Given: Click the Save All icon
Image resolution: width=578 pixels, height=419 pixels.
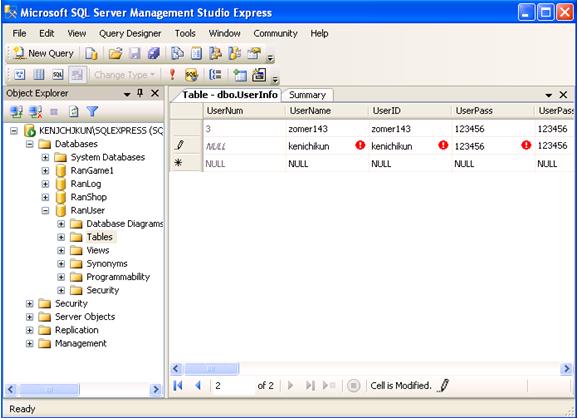Looking at the screenshot, I should (x=153, y=54).
